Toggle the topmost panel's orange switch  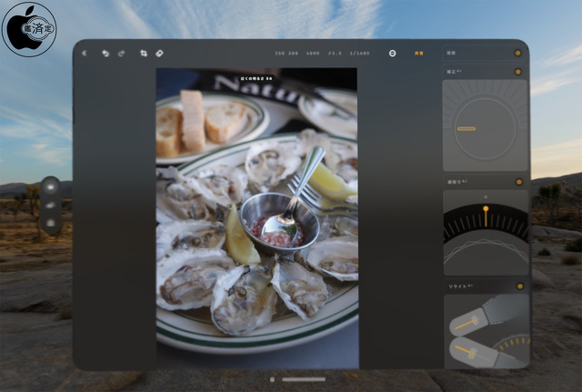(x=517, y=53)
